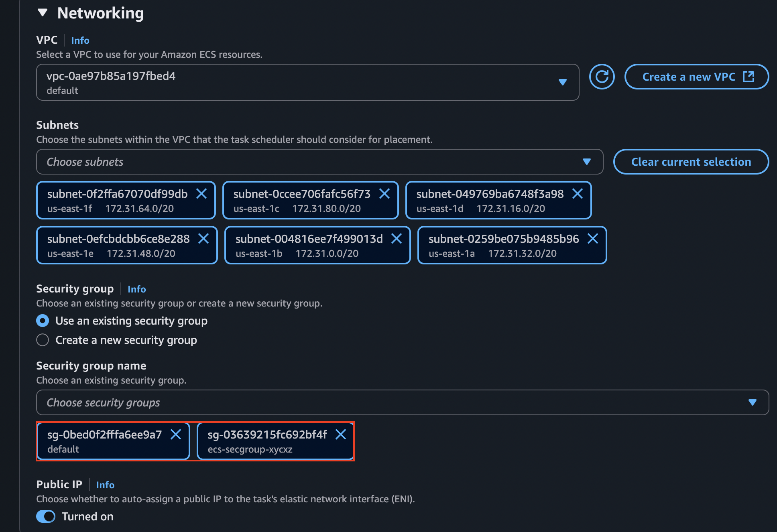Click Clear current selection button
This screenshot has width=777, height=532.
(x=691, y=162)
